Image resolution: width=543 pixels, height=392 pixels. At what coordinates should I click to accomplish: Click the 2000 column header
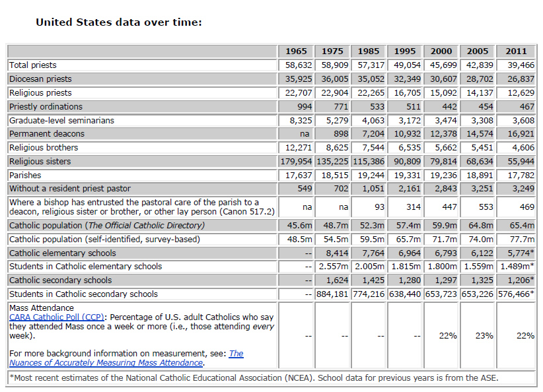441,51
